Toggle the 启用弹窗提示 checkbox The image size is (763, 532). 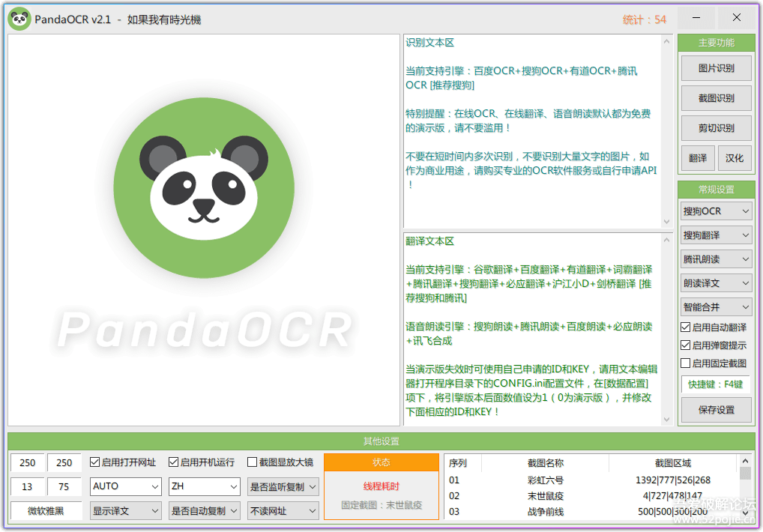[686, 345]
